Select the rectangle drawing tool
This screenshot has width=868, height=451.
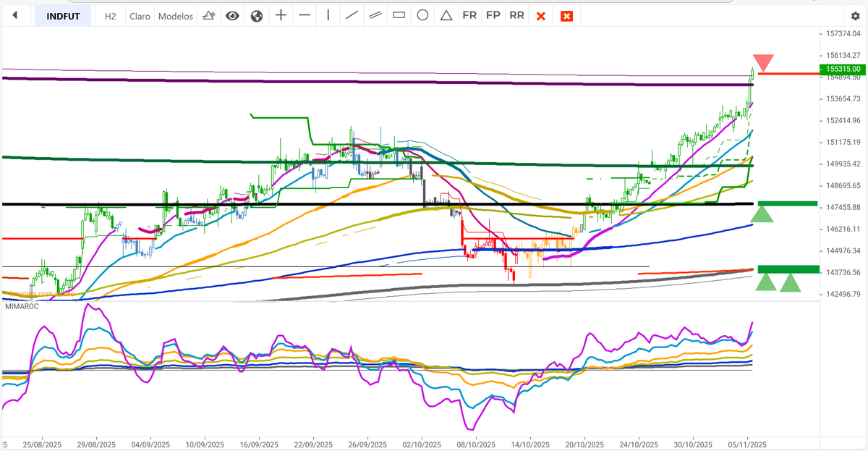[x=399, y=15]
